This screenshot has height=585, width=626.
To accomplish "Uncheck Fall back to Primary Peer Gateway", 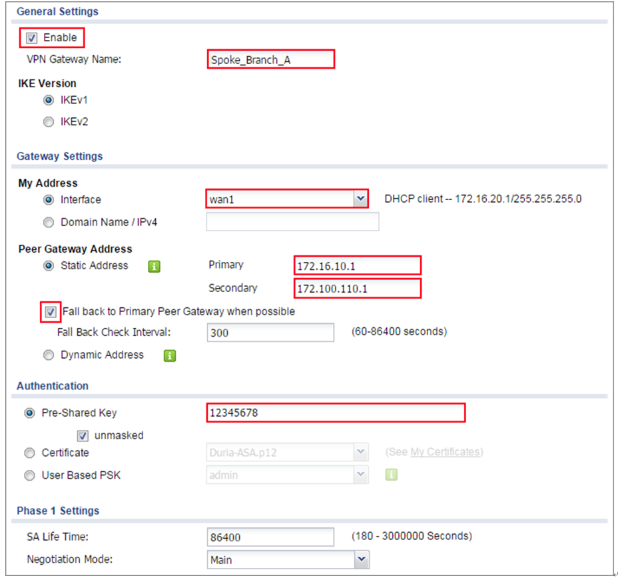I will pos(52,311).
